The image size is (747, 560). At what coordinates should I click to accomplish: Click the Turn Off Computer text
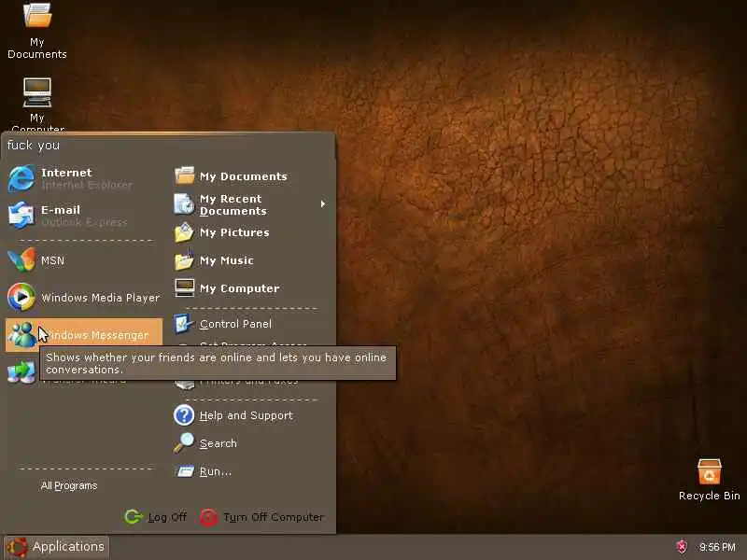(x=274, y=517)
